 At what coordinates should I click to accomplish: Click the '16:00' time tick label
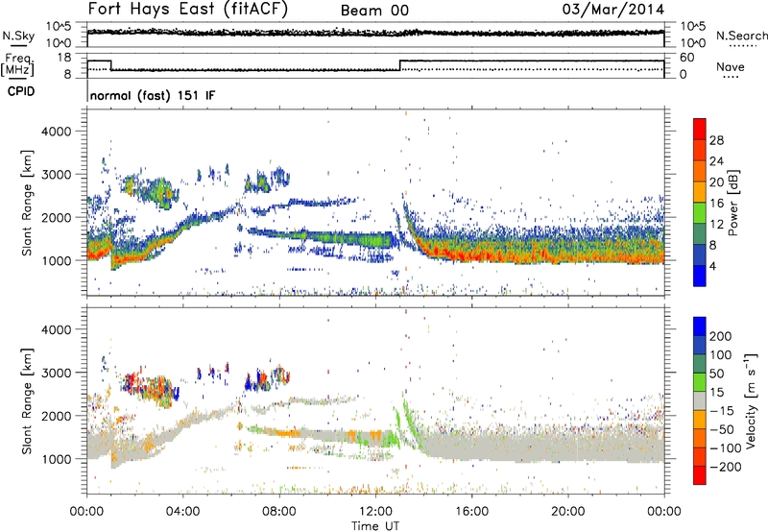pos(471,512)
